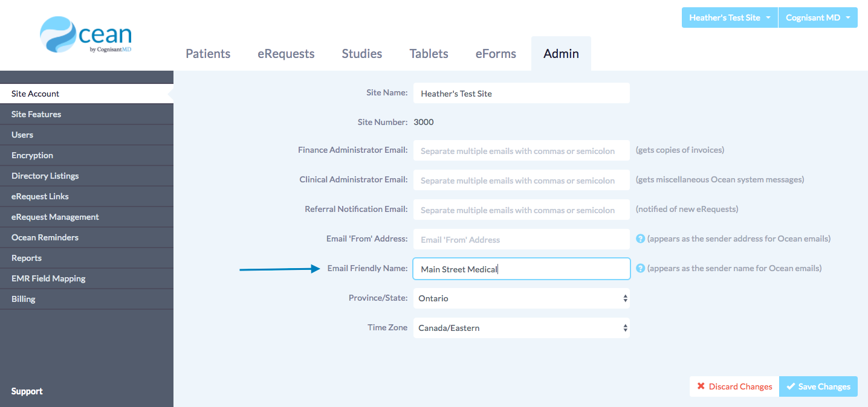Click Save Changes button

coord(818,386)
